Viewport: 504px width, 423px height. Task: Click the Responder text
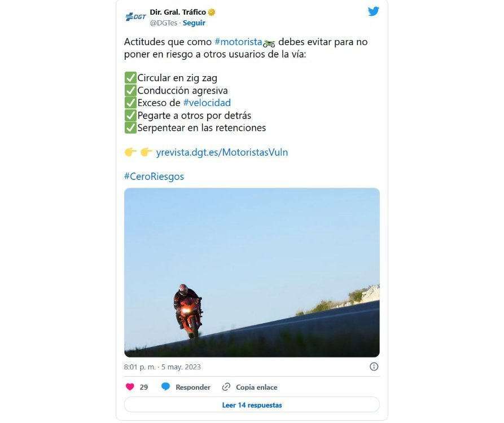tap(193, 387)
